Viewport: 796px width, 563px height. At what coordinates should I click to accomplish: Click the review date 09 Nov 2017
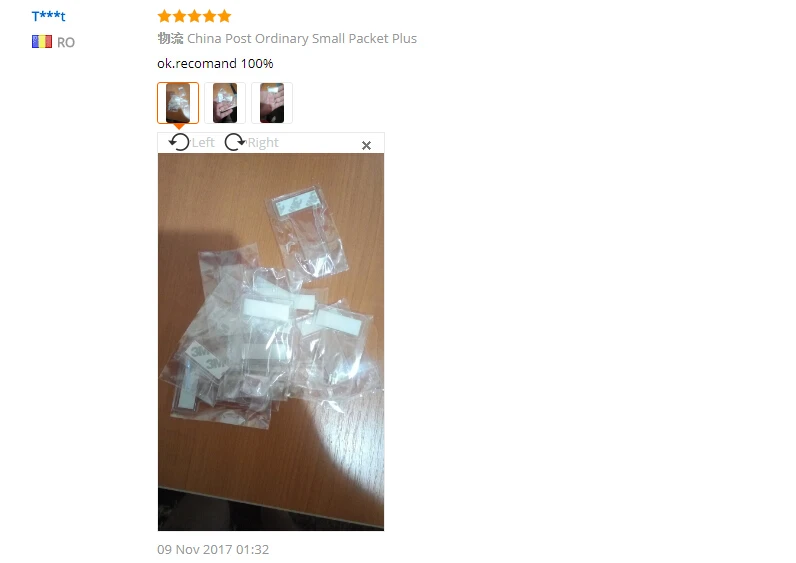click(195, 549)
